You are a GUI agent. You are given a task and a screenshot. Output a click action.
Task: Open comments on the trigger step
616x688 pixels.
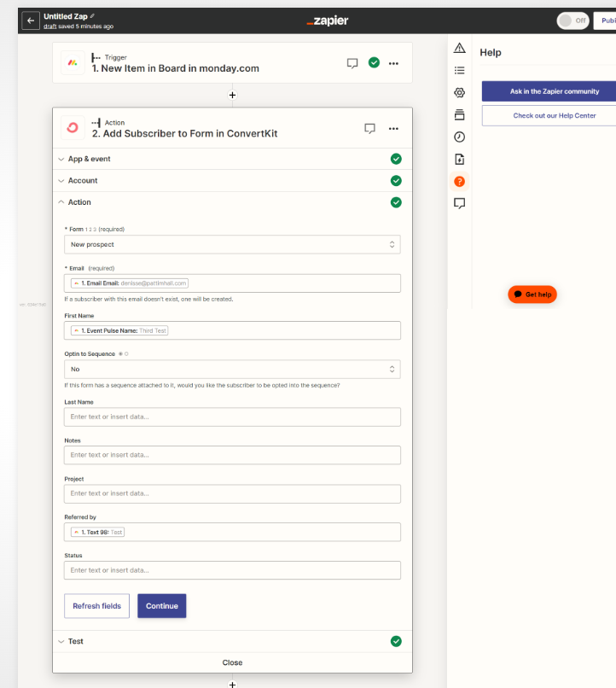pyautogui.click(x=352, y=63)
